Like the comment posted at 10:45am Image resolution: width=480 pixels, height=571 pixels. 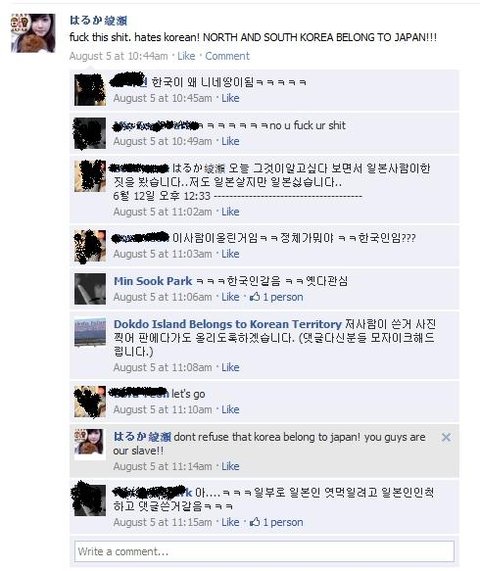(x=230, y=98)
